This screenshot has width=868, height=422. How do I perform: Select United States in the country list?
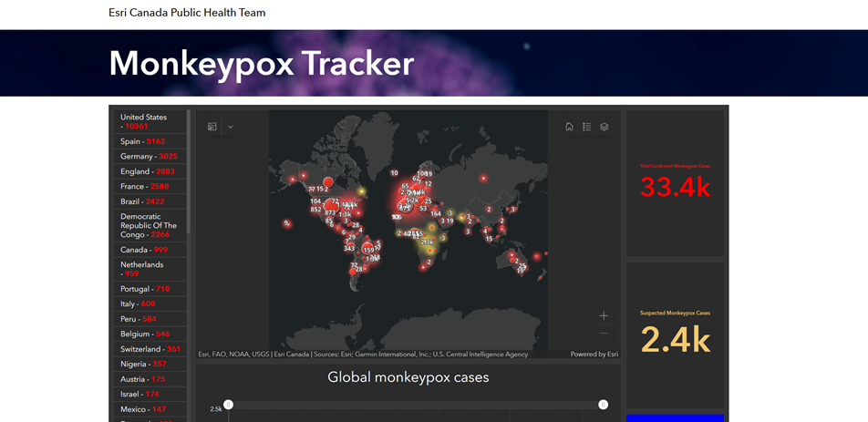[x=150, y=121]
